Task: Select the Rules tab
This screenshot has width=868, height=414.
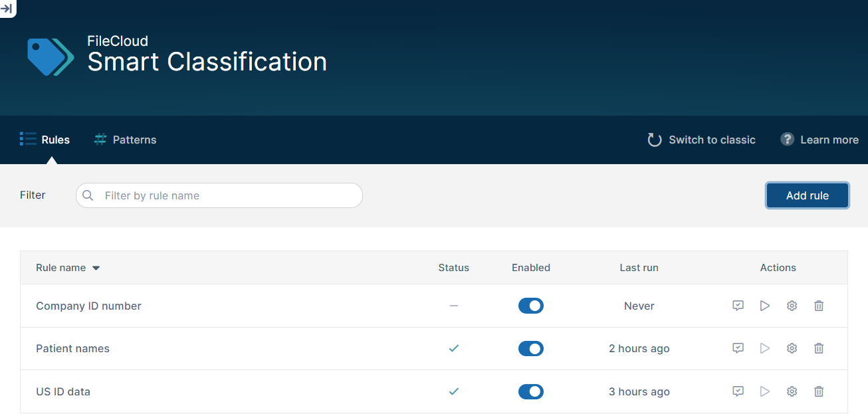Action: pos(45,140)
